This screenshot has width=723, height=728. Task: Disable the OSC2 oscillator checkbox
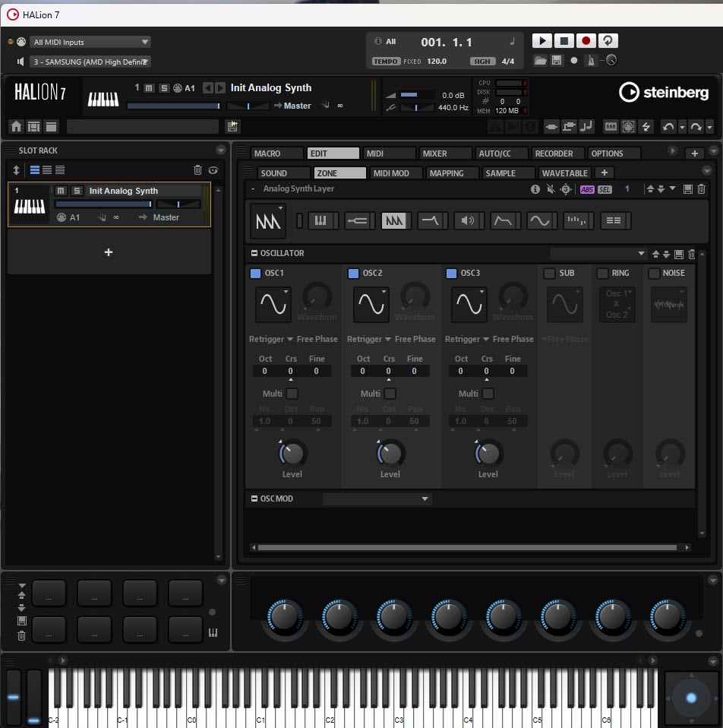click(353, 274)
